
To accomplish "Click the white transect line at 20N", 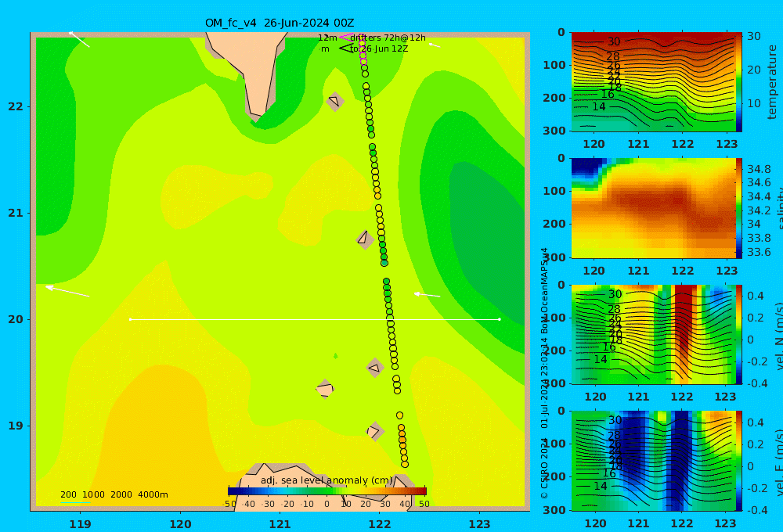I will click(x=315, y=319).
